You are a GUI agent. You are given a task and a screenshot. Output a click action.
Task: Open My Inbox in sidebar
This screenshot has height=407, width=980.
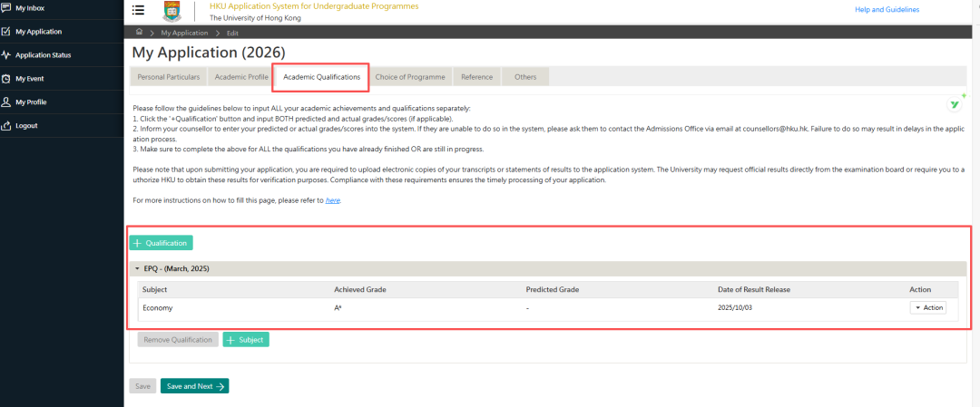(x=29, y=8)
